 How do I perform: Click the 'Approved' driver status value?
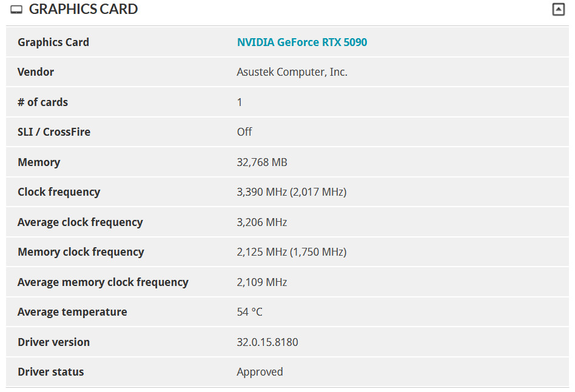pos(260,372)
